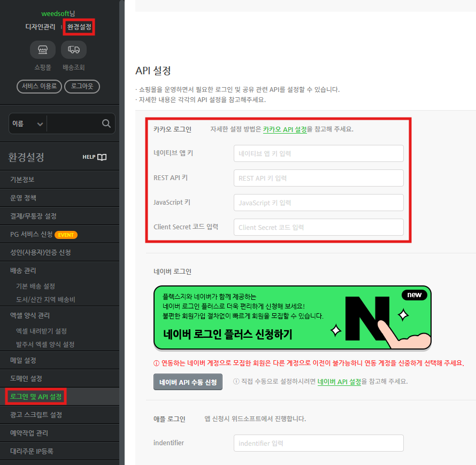The width and height of the screenshot is (476, 465).
Task: Follow the 카카오 API 설정 link
Action: (285, 129)
